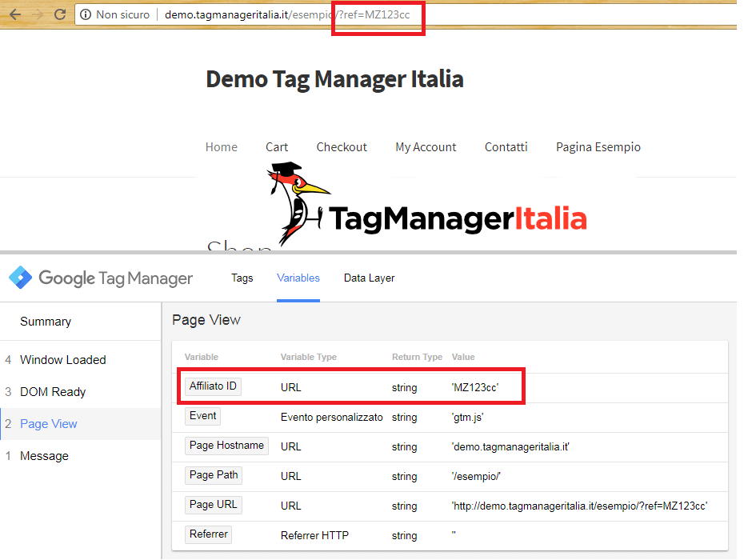Select the Message event
The image size is (744, 560).
[x=44, y=456]
